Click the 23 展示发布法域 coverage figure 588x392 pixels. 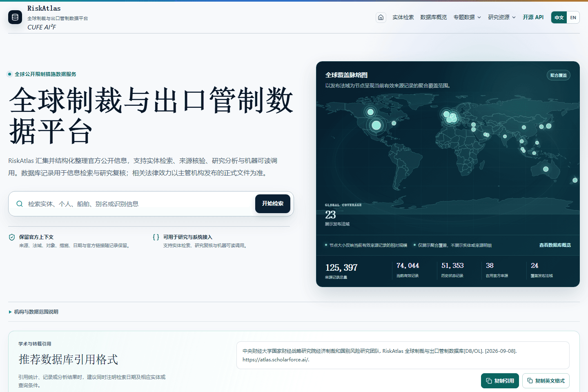click(x=337, y=218)
